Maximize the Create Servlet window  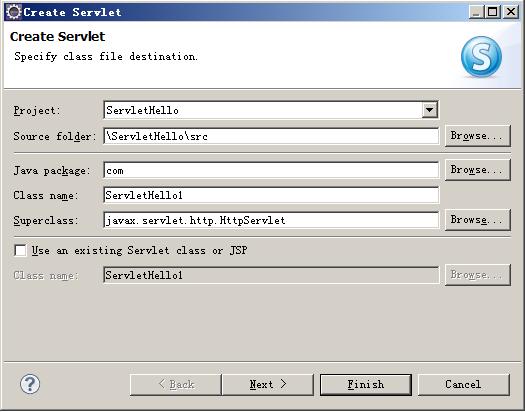493,12
